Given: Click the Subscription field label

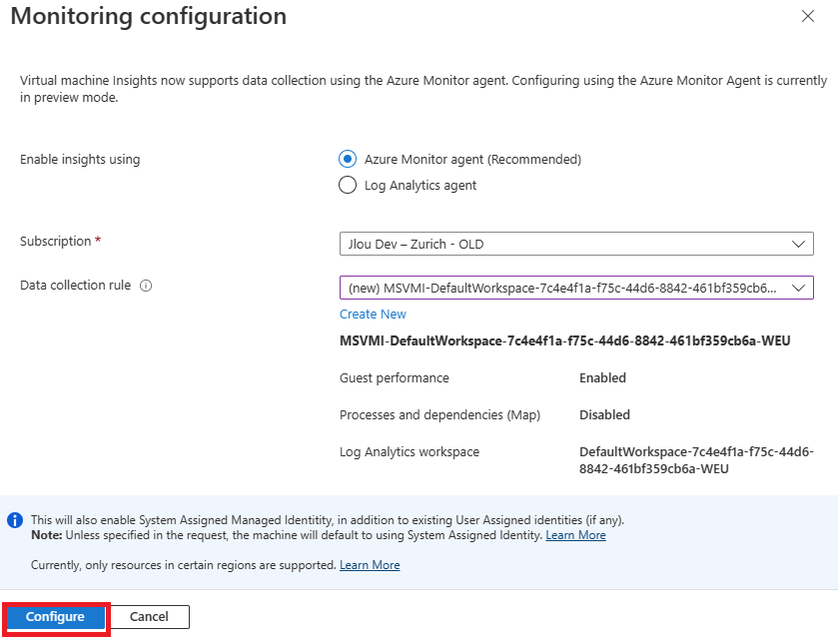Looking at the screenshot, I should 56,241.
